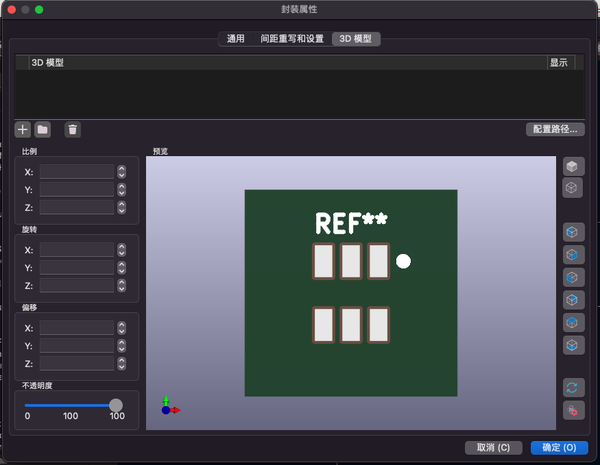Click the 偏移 Y spin stepper
600x465 pixels.
(x=122, y=346)
